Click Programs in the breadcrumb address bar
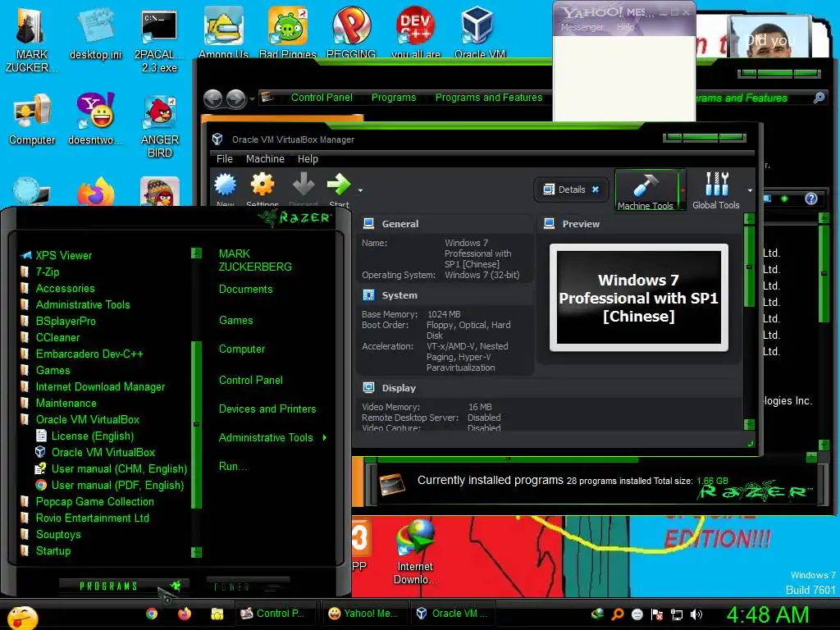The height and width of the screenshot is (630, 840). pyautogui.click(x=394, y=98)
